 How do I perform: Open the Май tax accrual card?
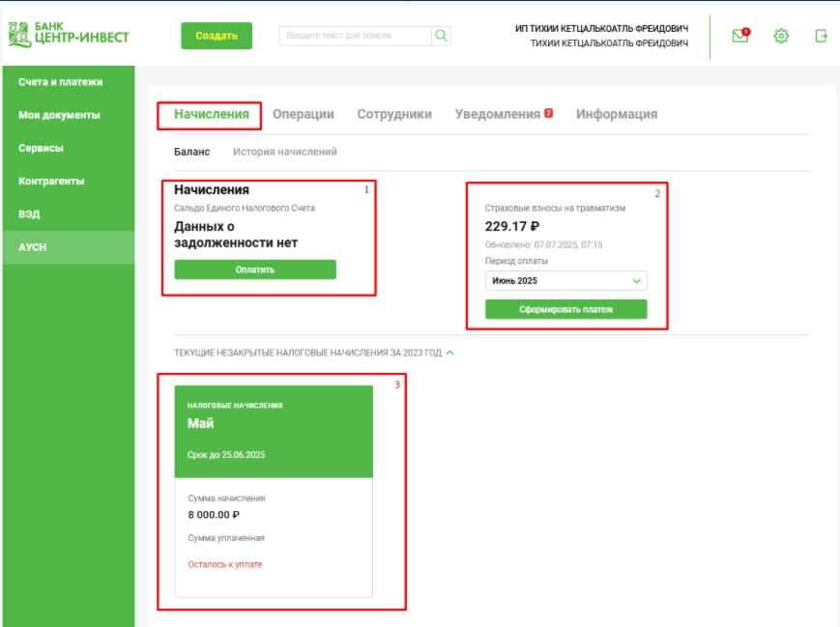[274, 432]
